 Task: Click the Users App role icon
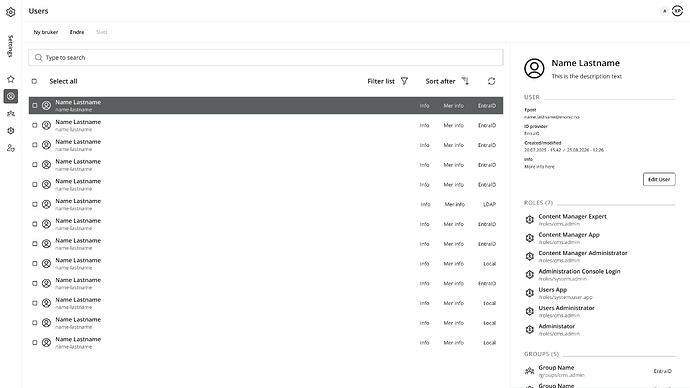tap(530, 293)
